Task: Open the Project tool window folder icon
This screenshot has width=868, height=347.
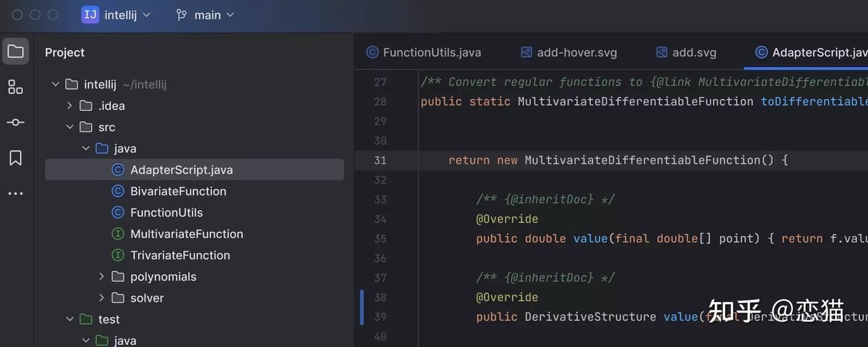Action: point(15,51)
